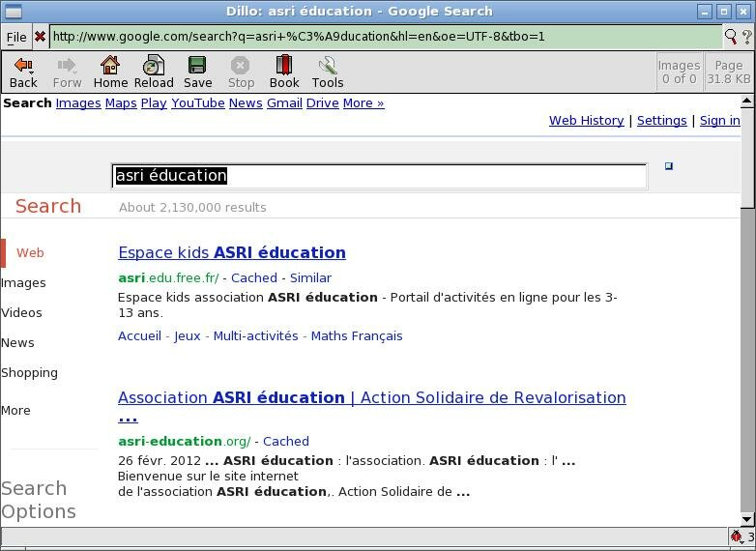Open the Jeux sitelink
This screenshot has width=756, height=551.
tap(188, 336)
